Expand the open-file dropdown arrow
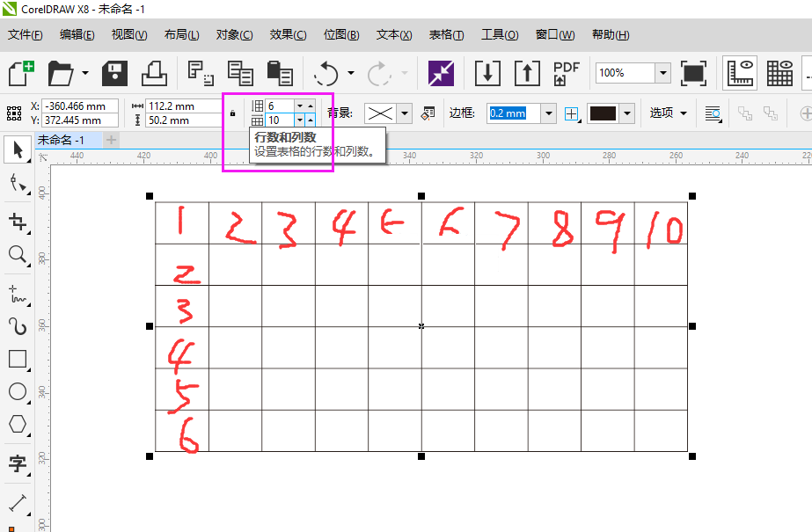The width and height of the screenshot is (812, 532). (x=85, y=73)
